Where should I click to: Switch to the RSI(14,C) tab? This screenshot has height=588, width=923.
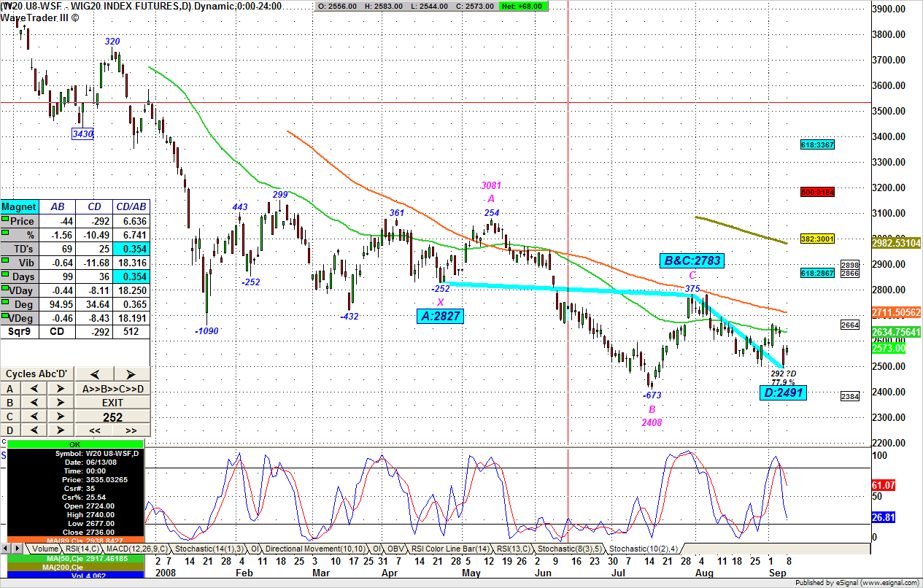tap(82, 549)
